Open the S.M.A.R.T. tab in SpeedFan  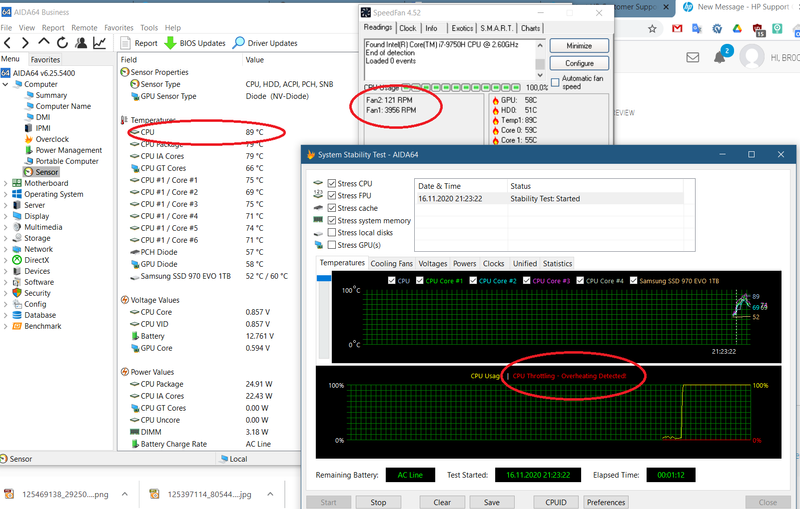coord(496,29)
